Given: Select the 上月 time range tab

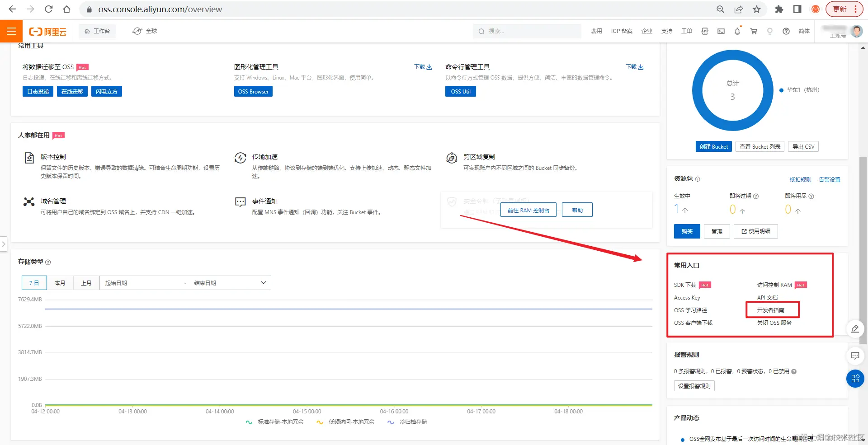Looking at the screenshot, I should click(86, 283).
